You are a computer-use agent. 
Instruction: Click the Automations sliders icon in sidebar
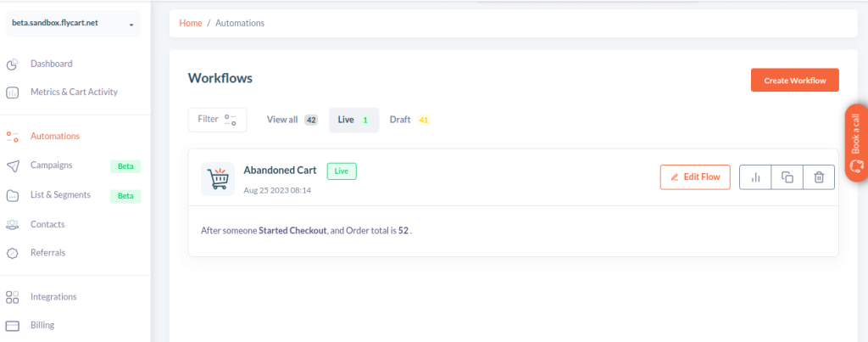coord(12,137)
